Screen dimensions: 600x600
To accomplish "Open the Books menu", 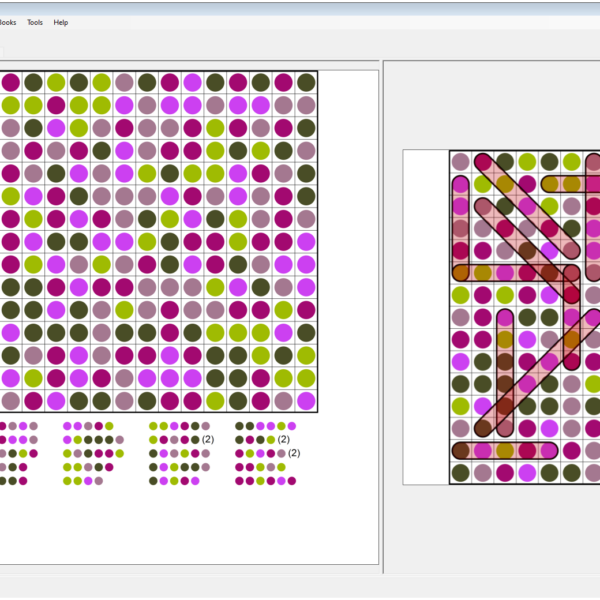I will pos(6,22).
